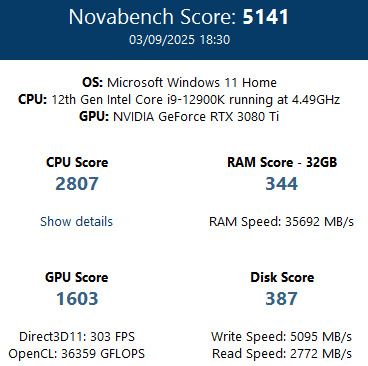Click the GPU score value 1603

pyautogui.click(x=77, y=299)
